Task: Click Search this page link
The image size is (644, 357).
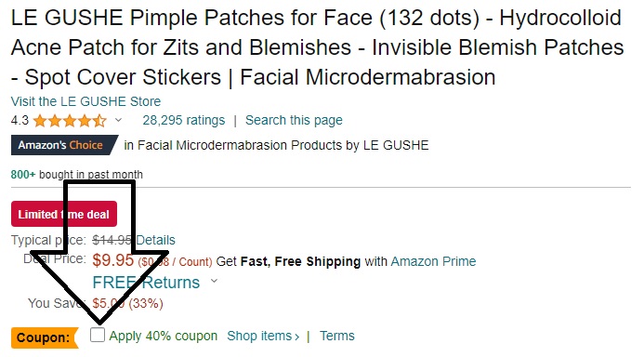Action: [294, 120]
